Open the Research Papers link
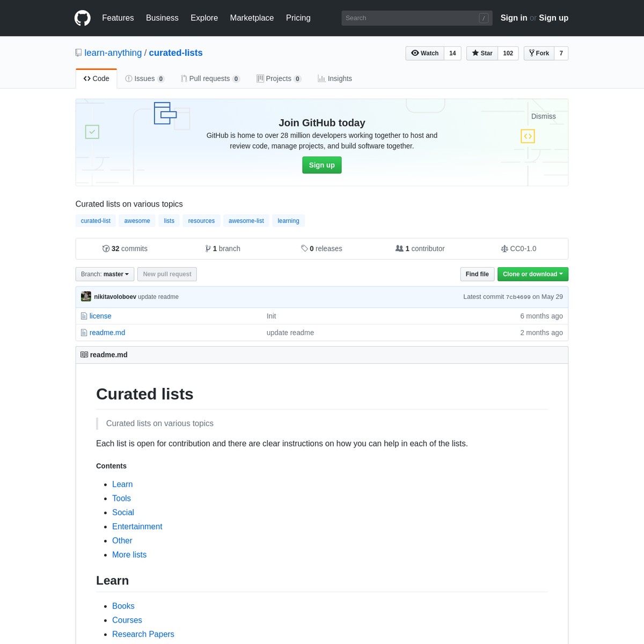 pos(143,634)
